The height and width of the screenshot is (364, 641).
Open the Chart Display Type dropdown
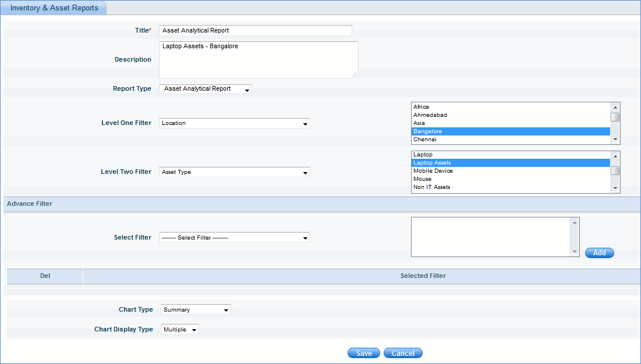point(180,330)
